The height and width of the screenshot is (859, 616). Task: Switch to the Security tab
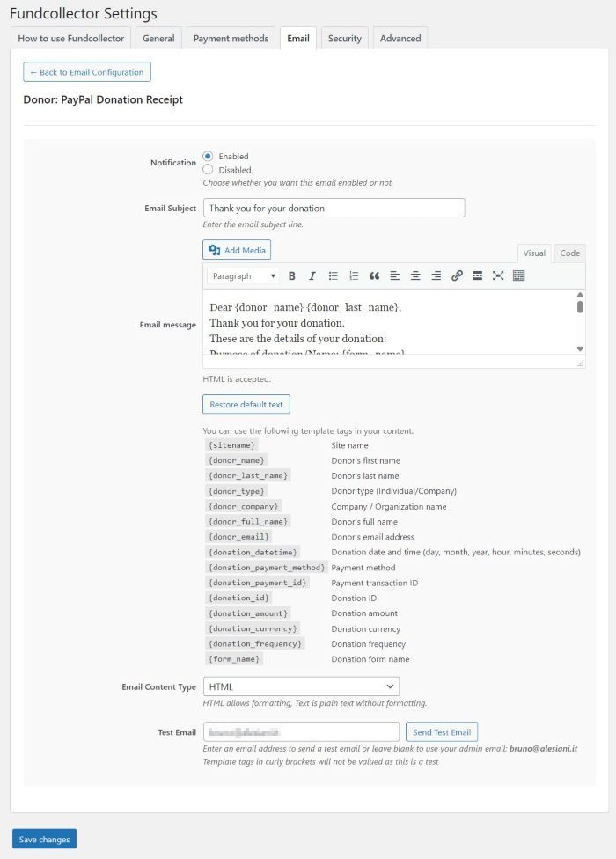point(344,38)
